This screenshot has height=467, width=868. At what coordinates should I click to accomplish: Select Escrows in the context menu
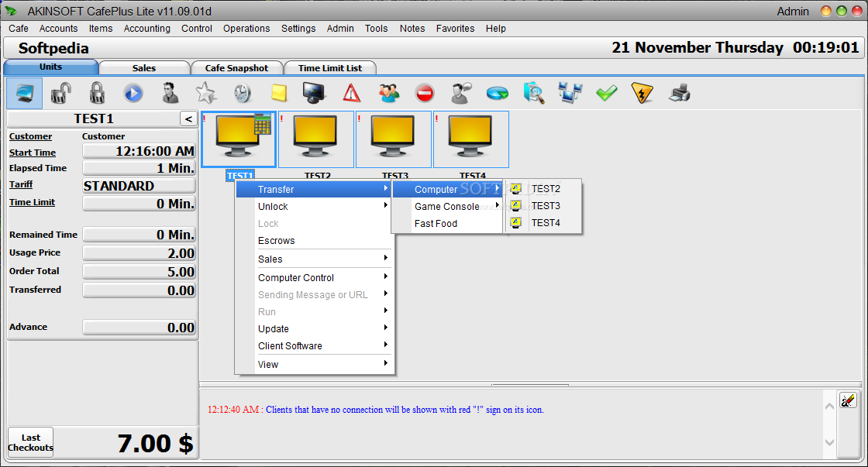click(315, 241)
